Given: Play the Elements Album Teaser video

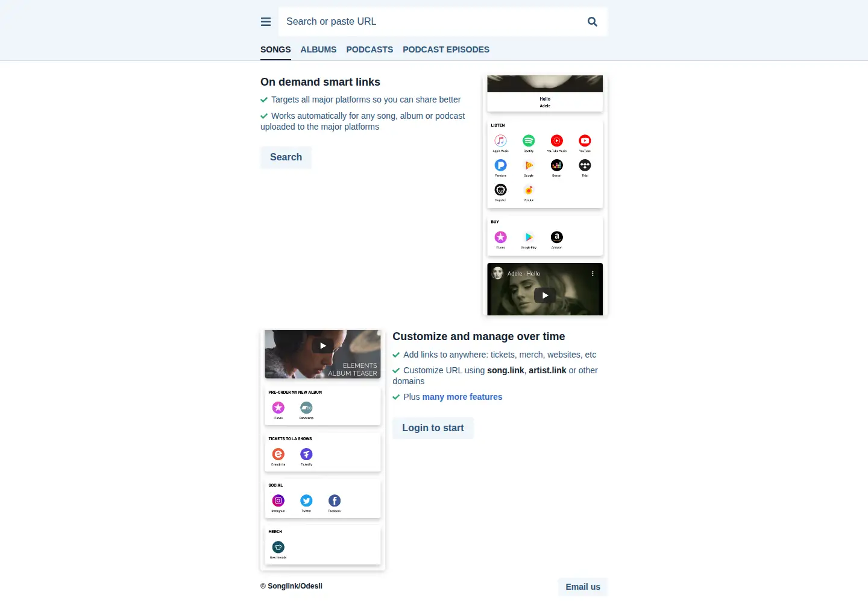Looking at the screenshot, I should [322, 346].
